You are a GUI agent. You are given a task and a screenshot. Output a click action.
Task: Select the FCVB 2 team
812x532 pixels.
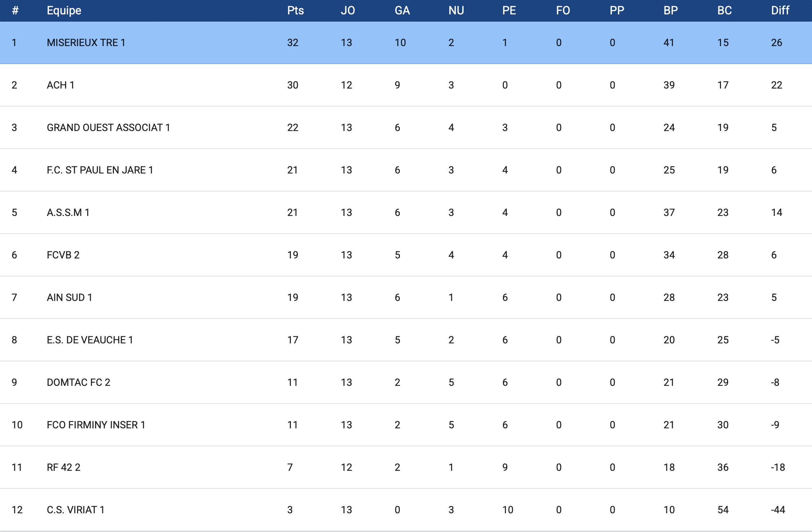(63, 255)
